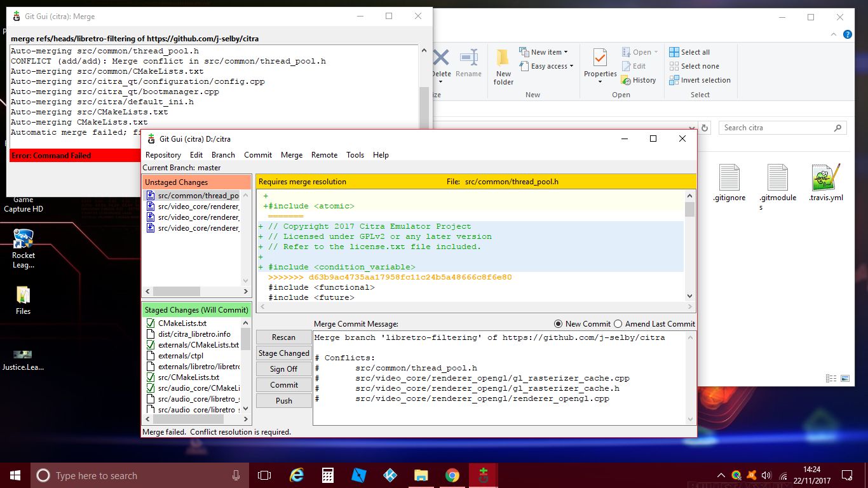Viewport: 868px width, 488px height.
Task: Click the checkmark beside externals/CMakeLists.txt
Action: [151, 345]
